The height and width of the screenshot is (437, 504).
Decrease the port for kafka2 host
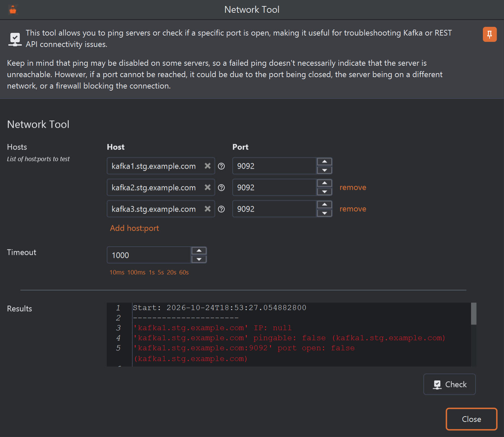click(x=324, y=192)
